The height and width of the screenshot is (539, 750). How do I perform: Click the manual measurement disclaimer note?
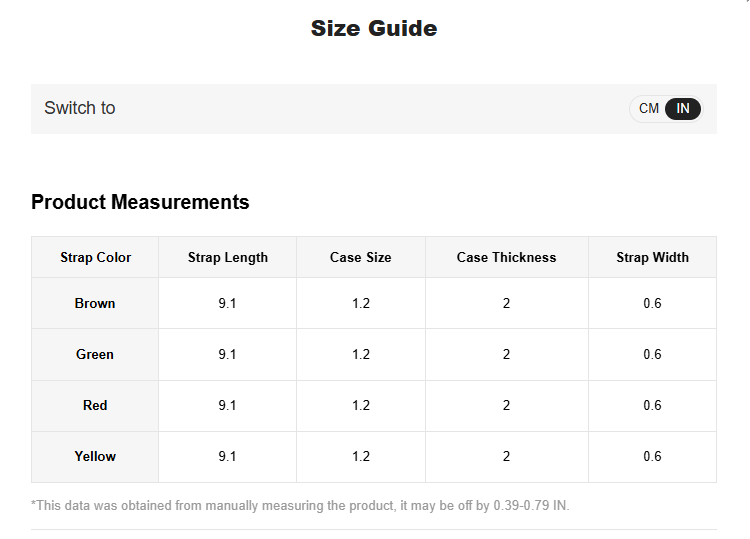point(300,505)
